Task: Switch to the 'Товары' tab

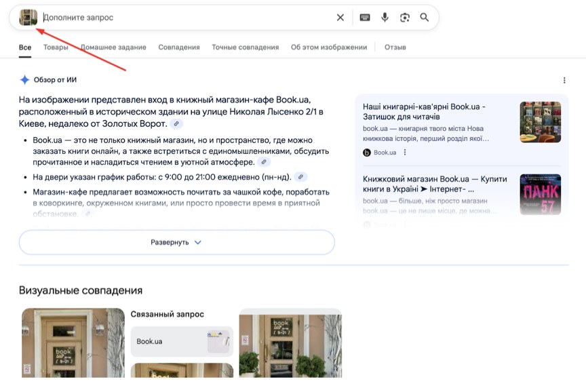Action: 56,47
